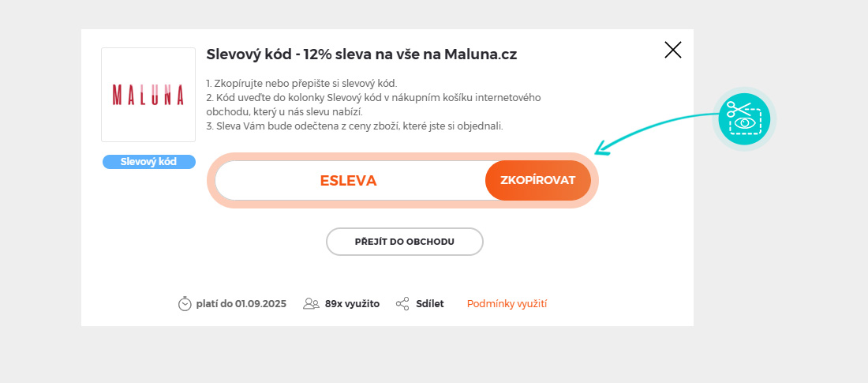The height and width of the screenshot is (383, 868).
Task: Select the ESLEVA discount code text
Action: 348,181
